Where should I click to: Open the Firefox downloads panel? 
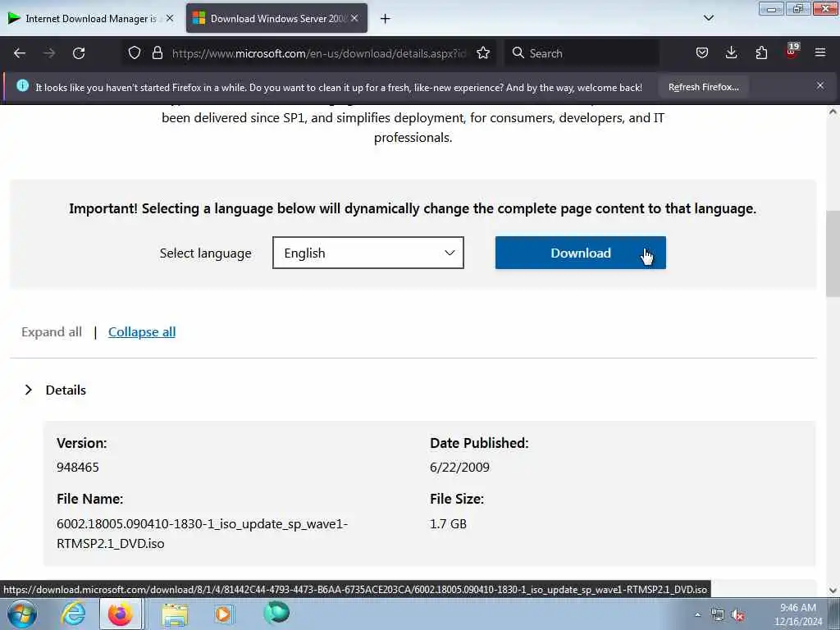point(731,53)
